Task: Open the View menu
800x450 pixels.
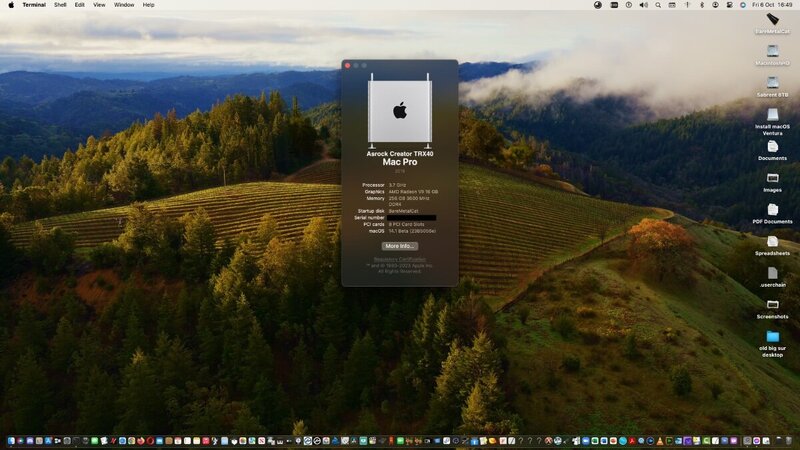Action: coord(99,5)
